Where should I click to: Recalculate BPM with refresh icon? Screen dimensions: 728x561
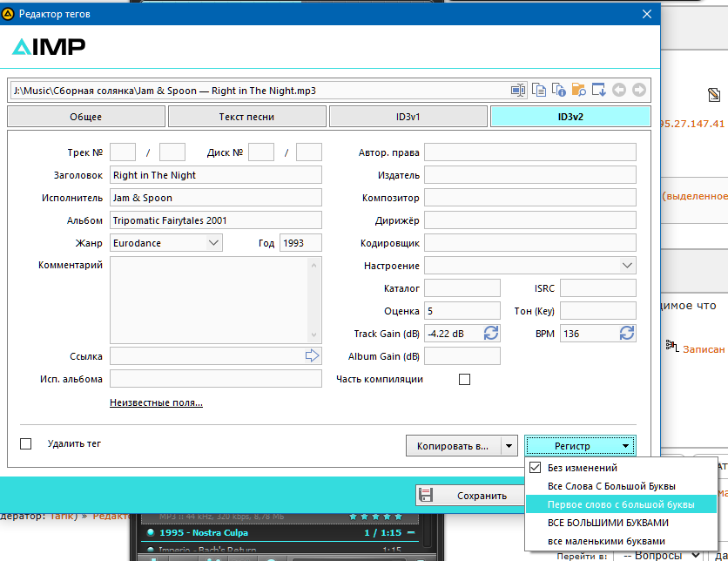point(627,333)
